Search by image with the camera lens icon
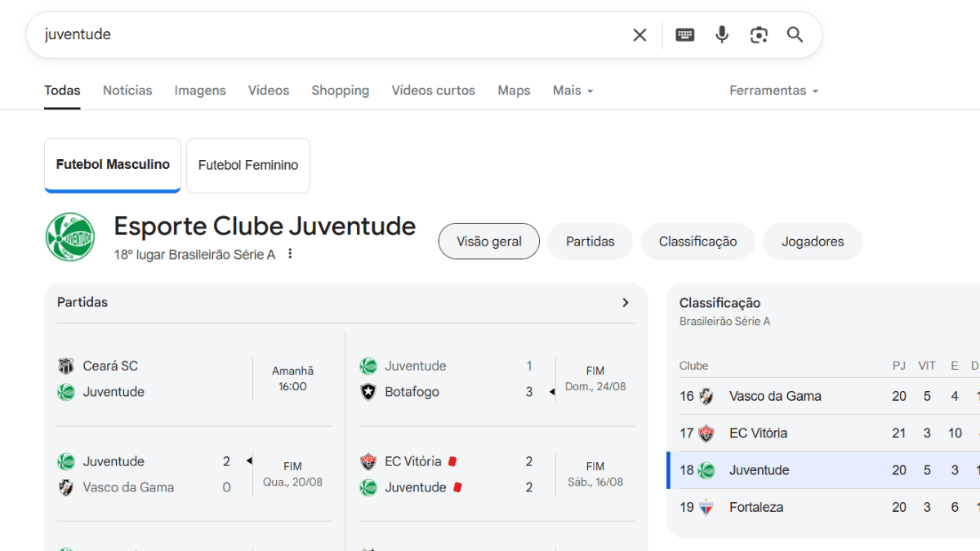 [759, 34]
